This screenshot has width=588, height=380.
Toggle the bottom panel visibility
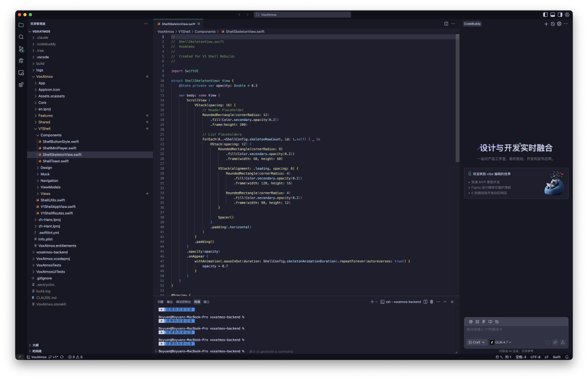pos(553,15)
